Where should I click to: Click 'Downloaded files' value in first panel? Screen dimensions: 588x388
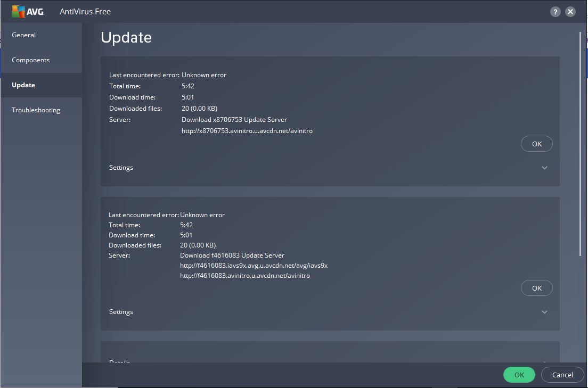point(200,109)
